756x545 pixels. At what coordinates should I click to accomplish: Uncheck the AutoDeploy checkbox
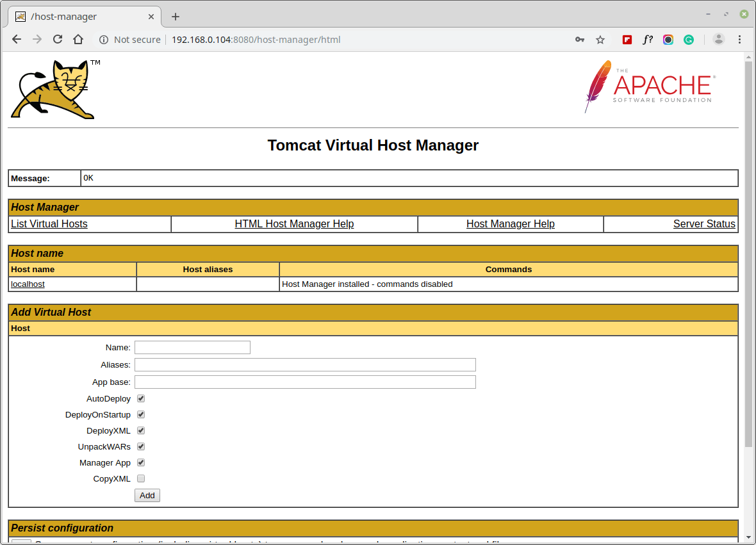141,398
